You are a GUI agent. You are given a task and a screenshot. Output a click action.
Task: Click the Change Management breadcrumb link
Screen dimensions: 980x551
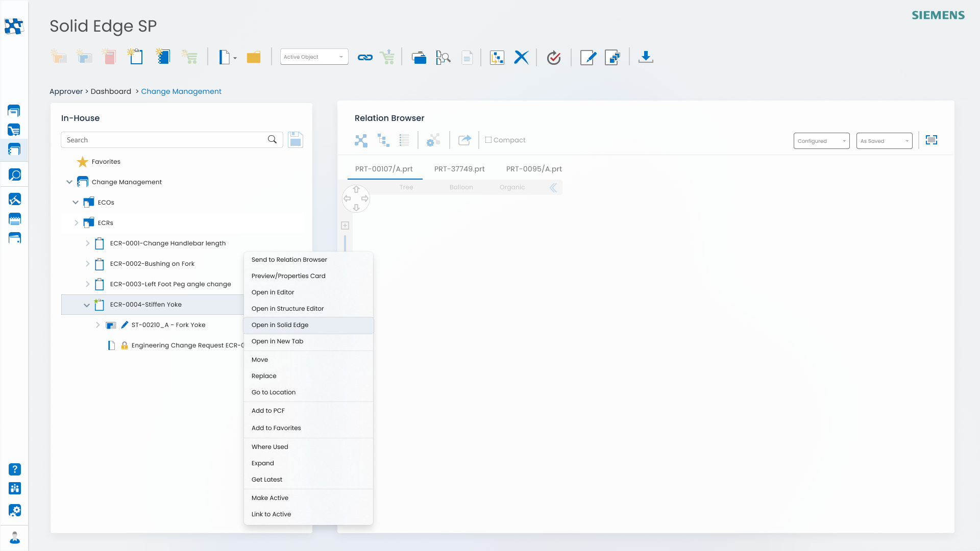point(181,91)
